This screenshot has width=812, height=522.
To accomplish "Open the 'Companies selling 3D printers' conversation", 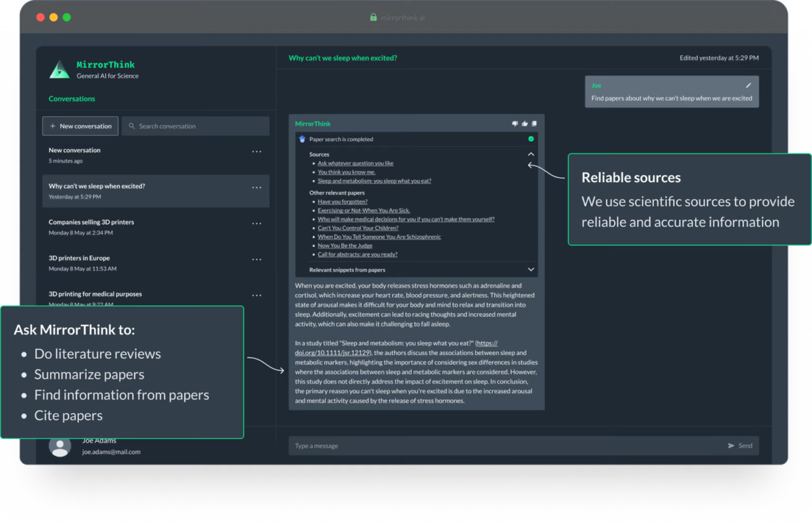I will click(156, 227).
